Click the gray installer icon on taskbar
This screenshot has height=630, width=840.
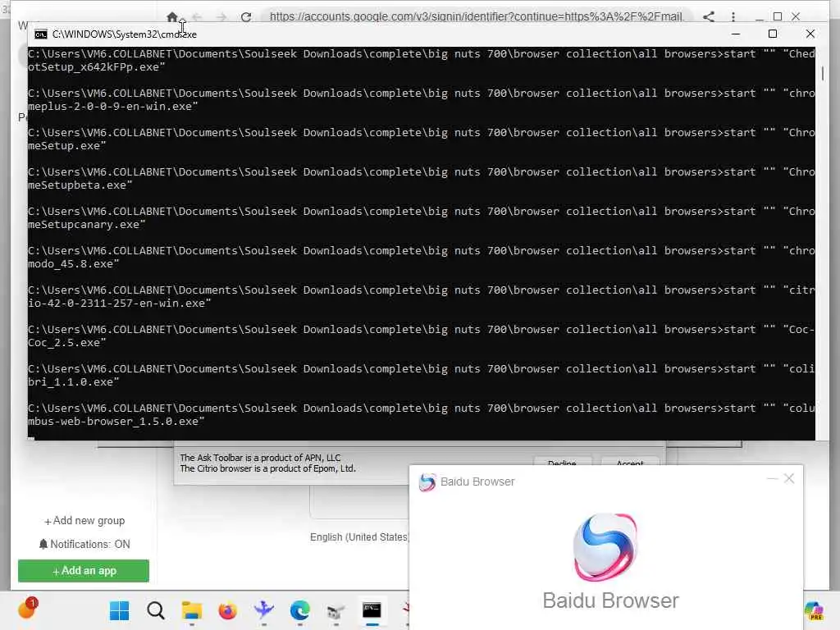coord(336,610)
